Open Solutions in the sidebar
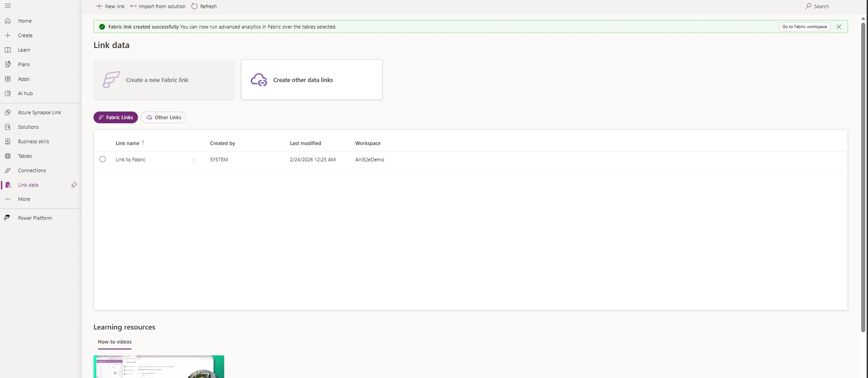This screenshot has width=868, height=378. point(29,127)
